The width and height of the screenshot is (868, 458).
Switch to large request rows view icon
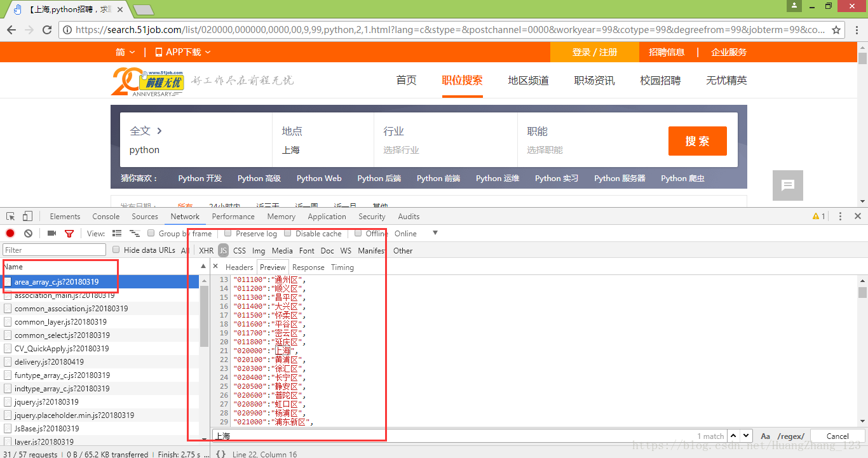pyautogui.click(x=116, y=234)
